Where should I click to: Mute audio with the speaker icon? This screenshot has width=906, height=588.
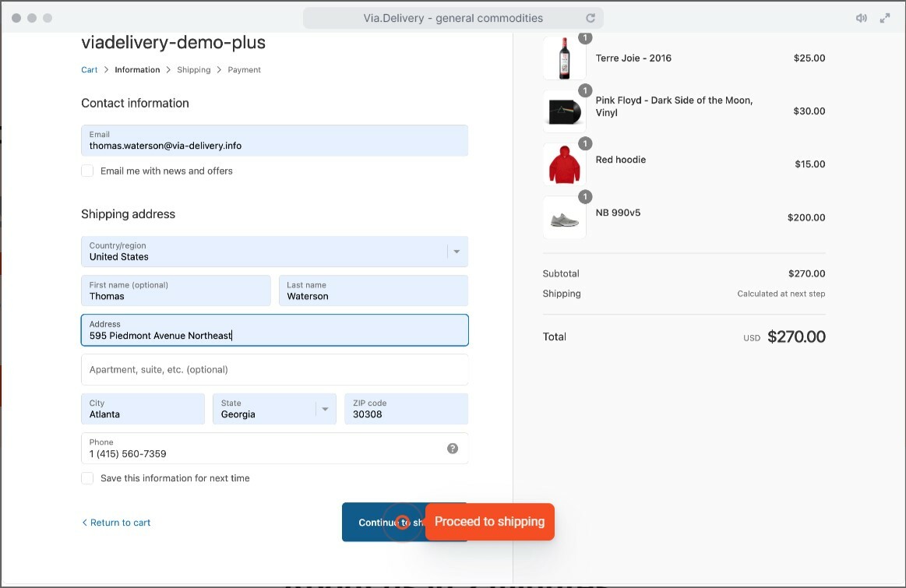[861, 18]
